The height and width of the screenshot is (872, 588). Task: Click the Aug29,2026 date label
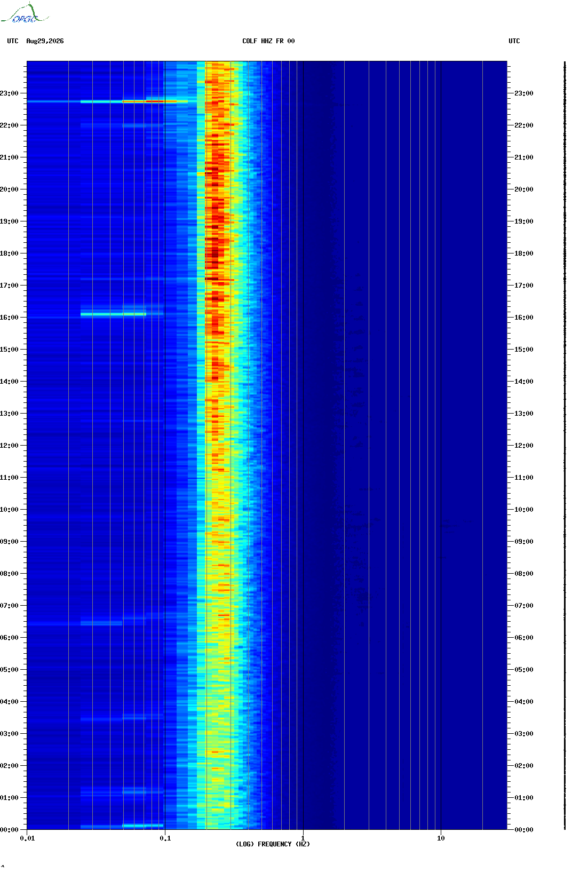pyautogui.click(x=45, y=41)
